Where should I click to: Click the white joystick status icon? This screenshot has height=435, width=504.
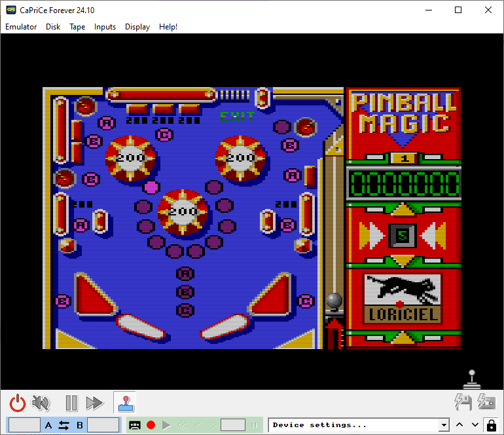pos(472,379)
